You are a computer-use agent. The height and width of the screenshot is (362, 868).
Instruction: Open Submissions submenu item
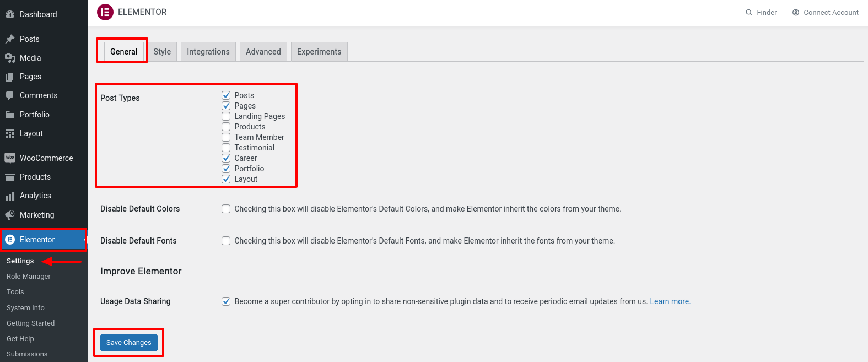[27, 354]
